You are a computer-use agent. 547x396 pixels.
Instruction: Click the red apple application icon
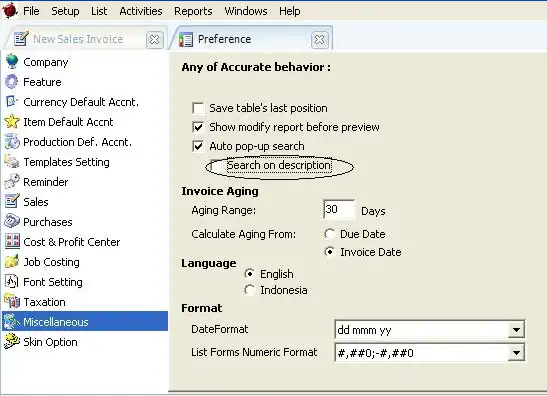[10, 10]
